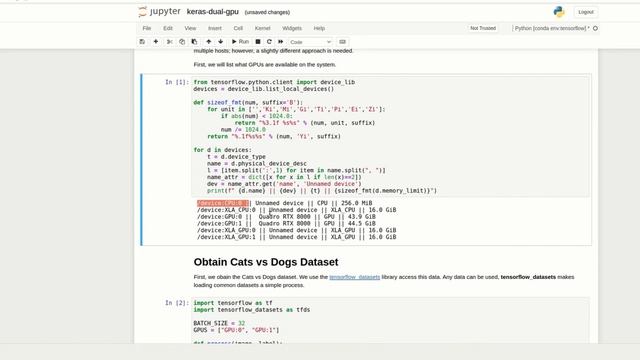640x360 pixels.
Task: Select the In [2] cell prompt
Action: click(177, 303)
